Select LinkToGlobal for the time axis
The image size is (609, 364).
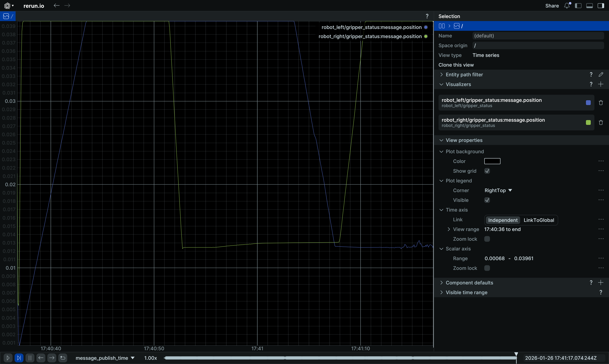click(x=539, y=220)
